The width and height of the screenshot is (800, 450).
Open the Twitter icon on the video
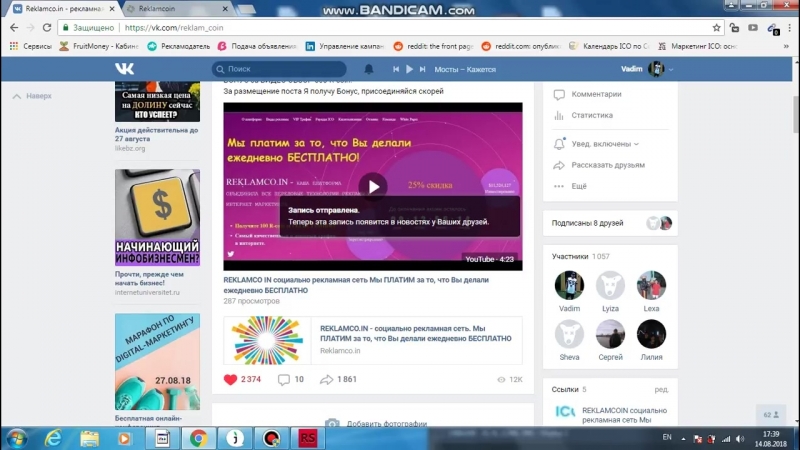pyautogui.click(x=231, y=254)
